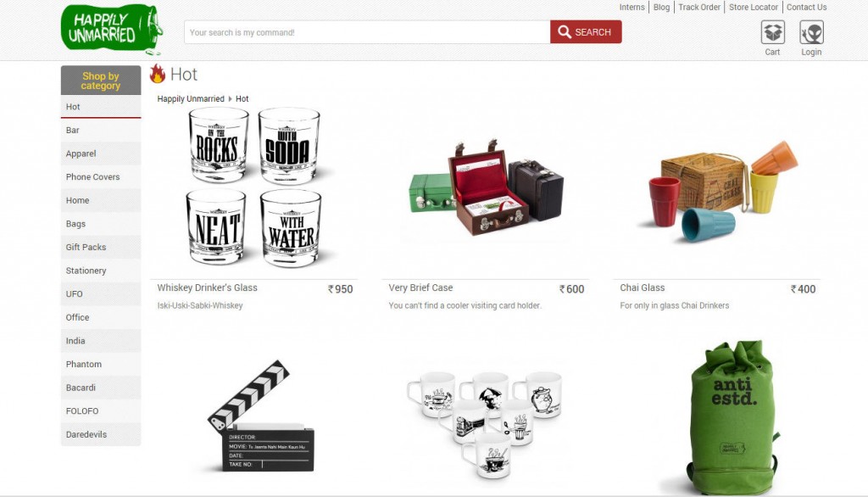Click Happily Unmarried breadcrumb link
Screen dimensions: 868x497
191,98
